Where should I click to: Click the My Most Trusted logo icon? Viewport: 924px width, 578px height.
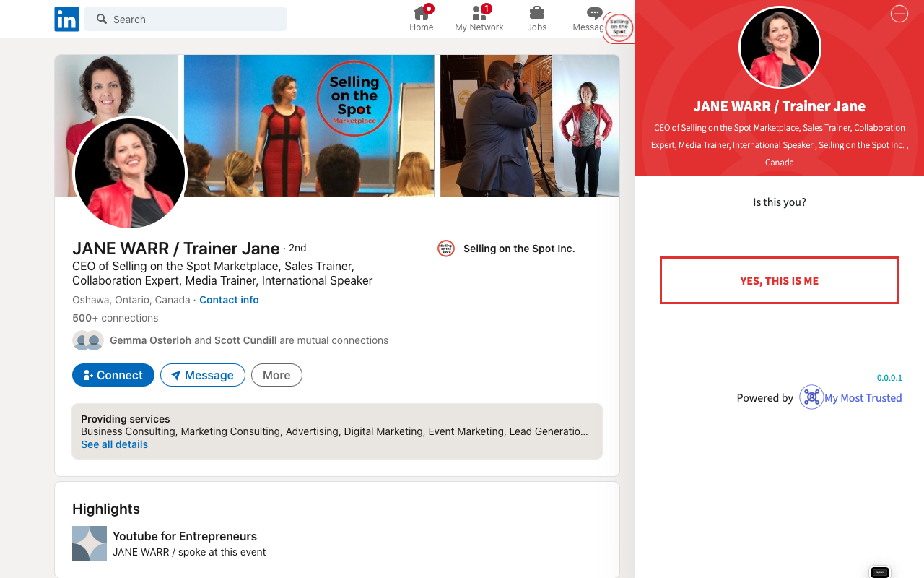pos(811,397)
